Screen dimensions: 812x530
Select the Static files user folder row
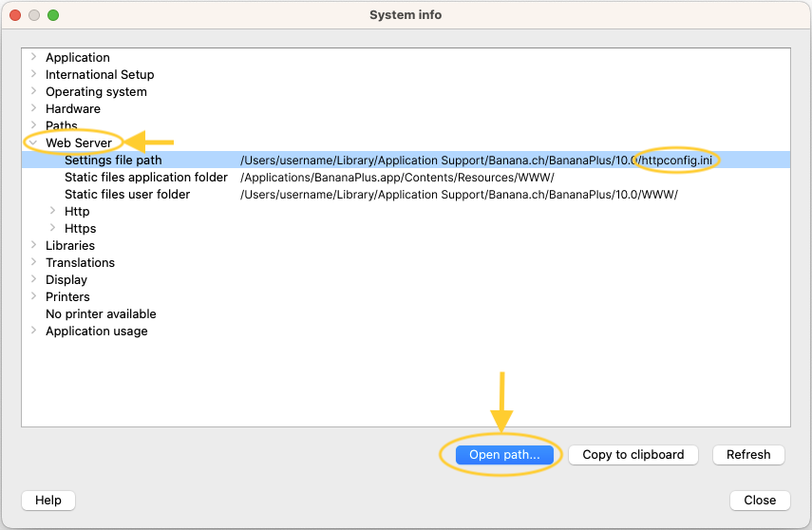[x=126, y=195]
